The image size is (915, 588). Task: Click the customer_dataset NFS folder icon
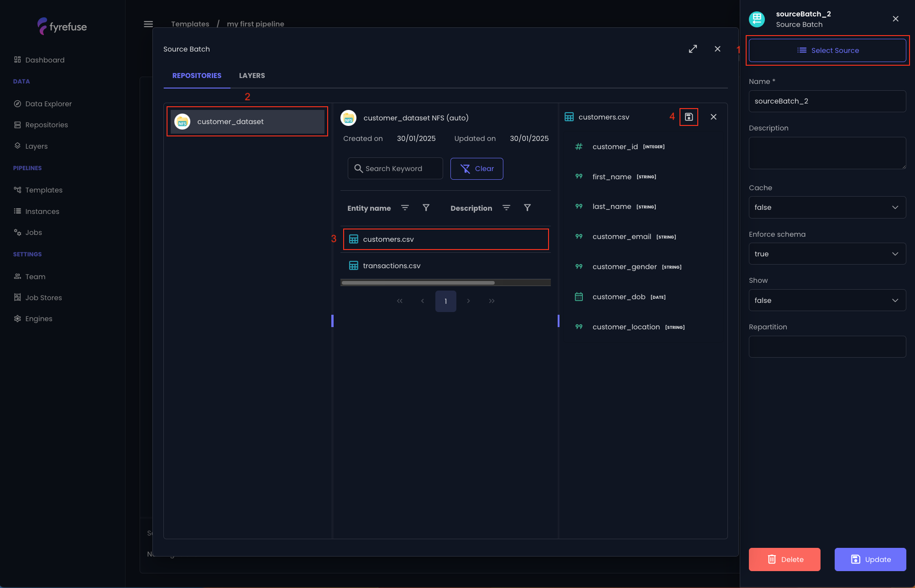348,118
